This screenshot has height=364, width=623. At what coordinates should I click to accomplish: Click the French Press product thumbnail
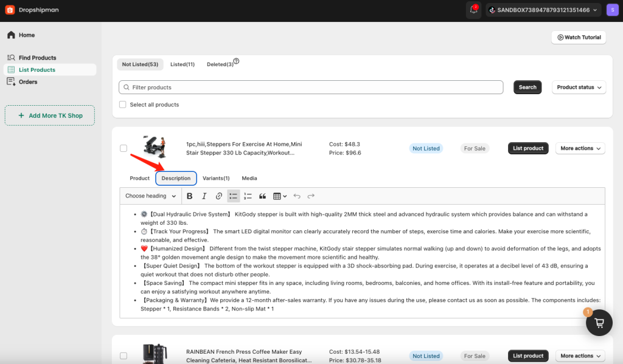pyautogui.click(x=155, y=354)
